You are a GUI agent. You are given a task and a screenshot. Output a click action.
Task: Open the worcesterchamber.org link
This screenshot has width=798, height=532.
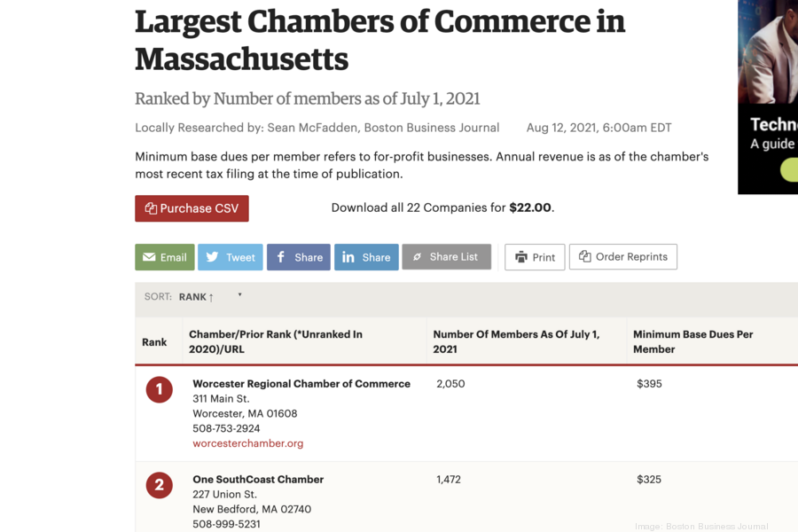tap(247, 443)
